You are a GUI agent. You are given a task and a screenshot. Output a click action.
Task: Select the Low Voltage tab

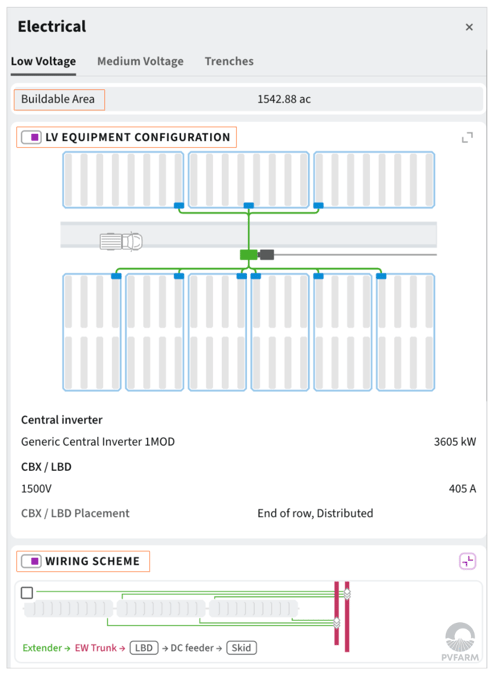pos(43,61)
